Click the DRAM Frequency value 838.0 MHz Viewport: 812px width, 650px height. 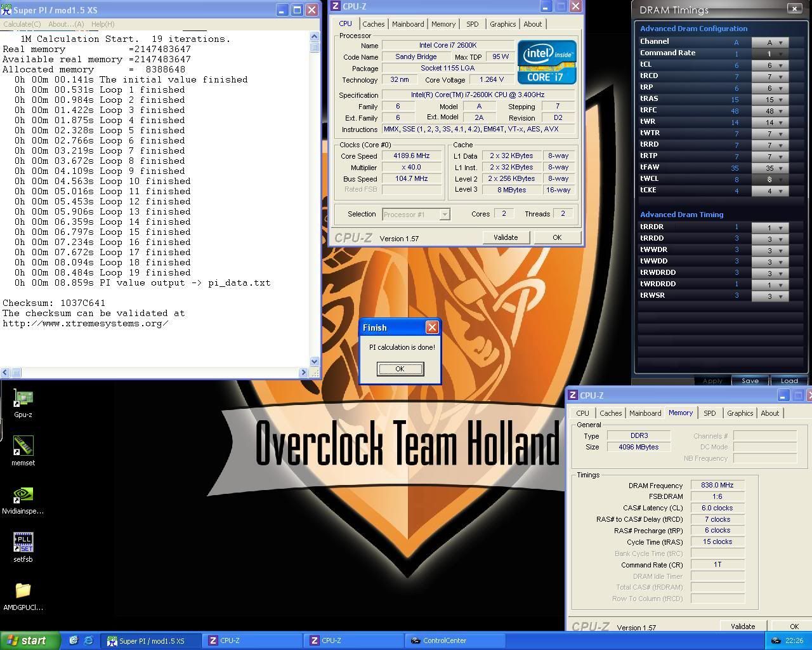[x=717, y=485]
